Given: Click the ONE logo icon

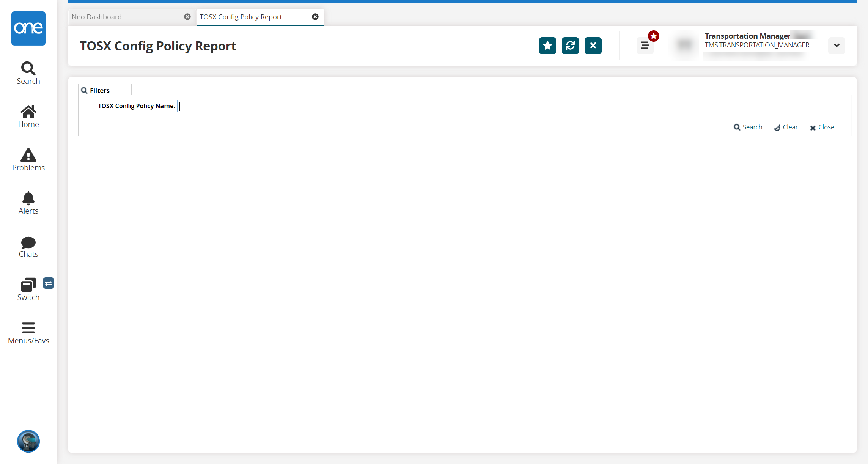Looking at the screenshot, I should tap(28, 28).
